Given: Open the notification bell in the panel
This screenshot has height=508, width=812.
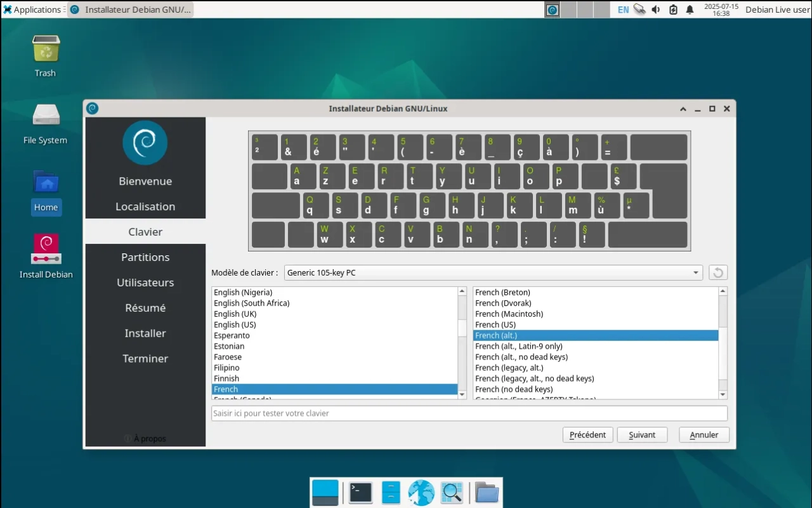Looking at the screenshot, I should pos(690,10).
